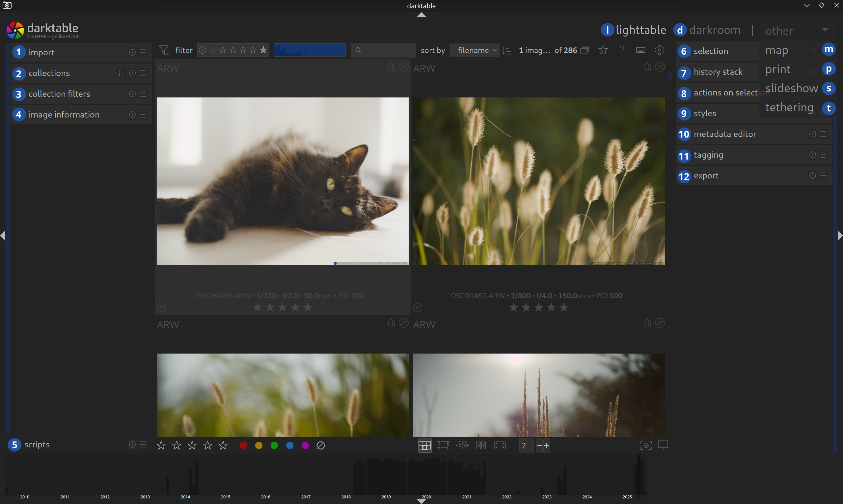Open global preferences gear icon

pyautogui.click(x=659, y=50)
